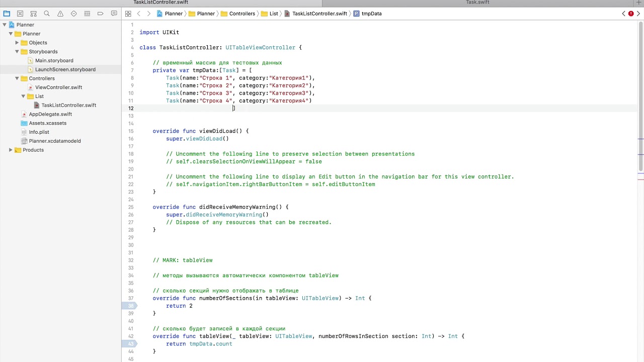This screenshot has width=644, height=362.
Task: Switch to the TaskListController.swift tab
Action: [160, 3]
